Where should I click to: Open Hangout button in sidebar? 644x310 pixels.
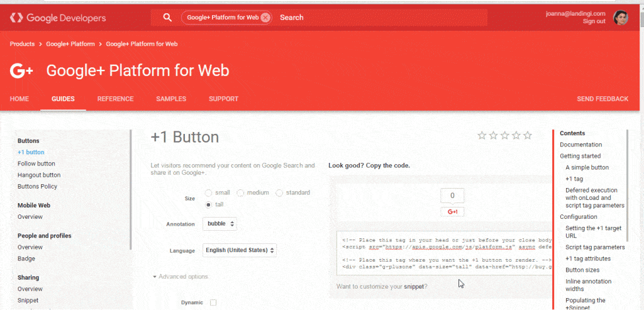(39, 175)
